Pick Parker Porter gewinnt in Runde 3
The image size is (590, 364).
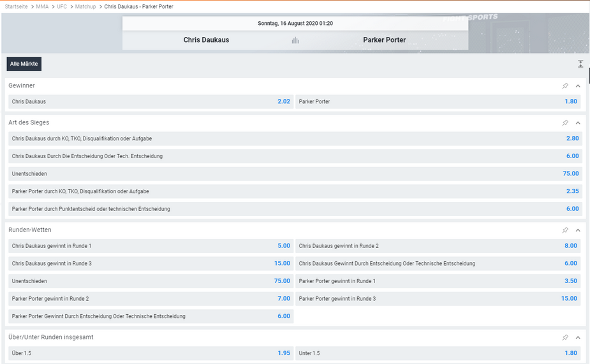pyautogui.click(x=439, y=299)
